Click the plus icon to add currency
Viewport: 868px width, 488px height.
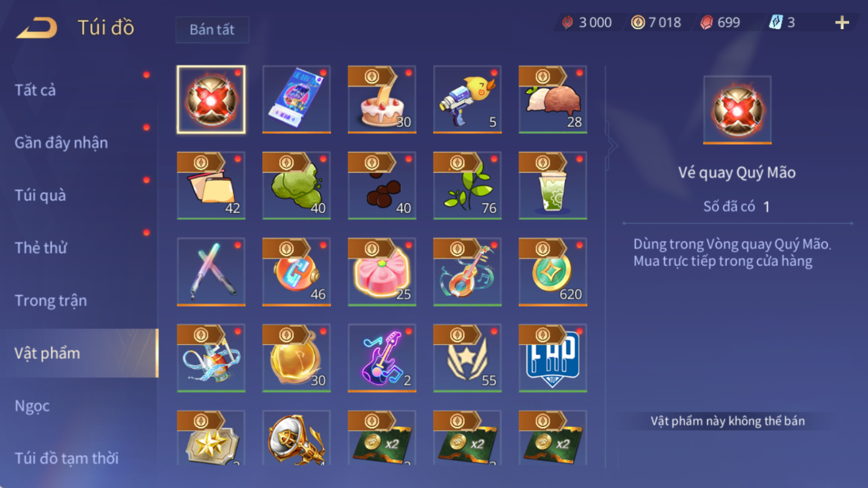pos(842,23)
